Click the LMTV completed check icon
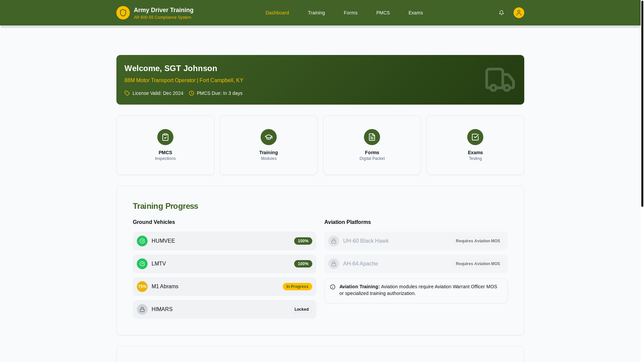Viewport: 644px width, 362px height. pos(142,264)
